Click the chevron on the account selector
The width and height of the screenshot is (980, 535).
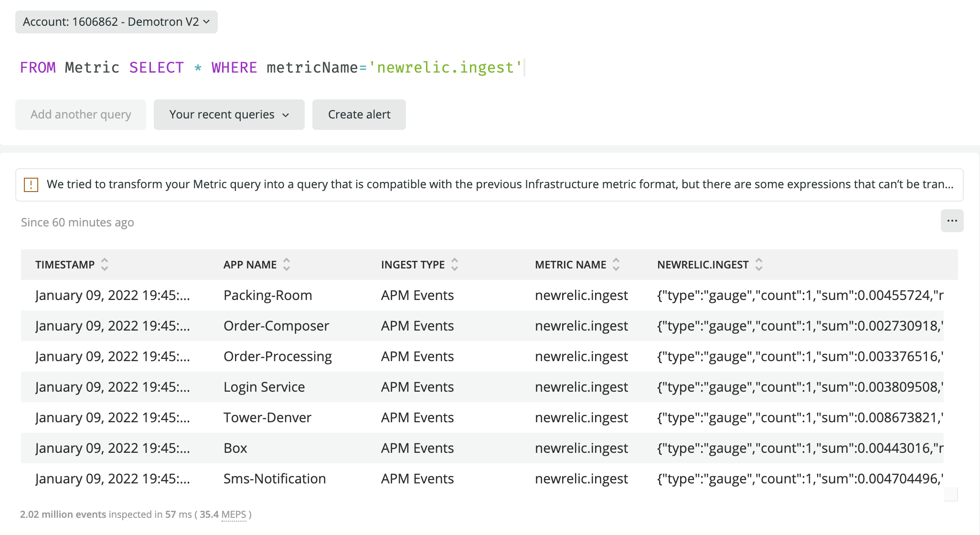pyautogui.click(x=207, y=21)
